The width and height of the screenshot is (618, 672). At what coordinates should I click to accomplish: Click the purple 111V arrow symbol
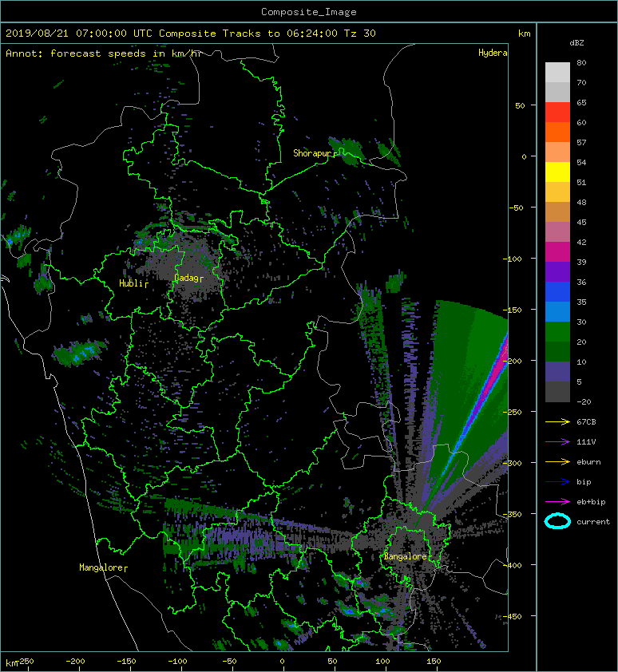point(557,442)
